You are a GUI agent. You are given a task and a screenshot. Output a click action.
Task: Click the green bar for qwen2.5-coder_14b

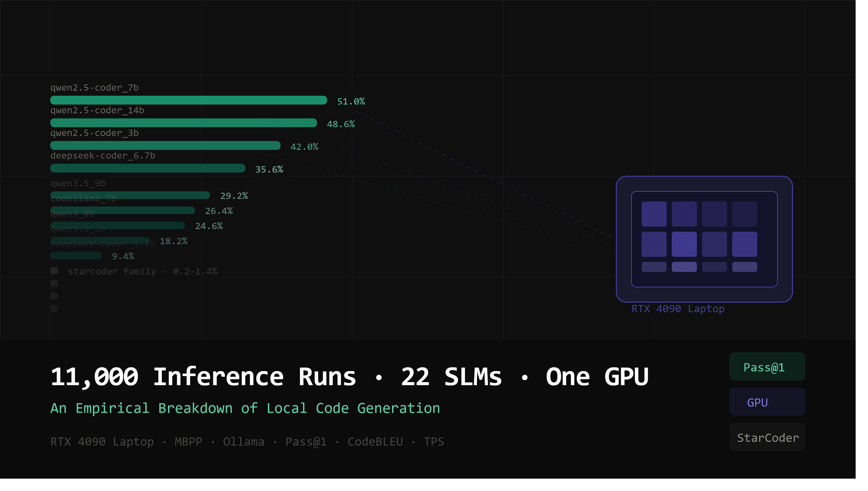click(184, 123)
